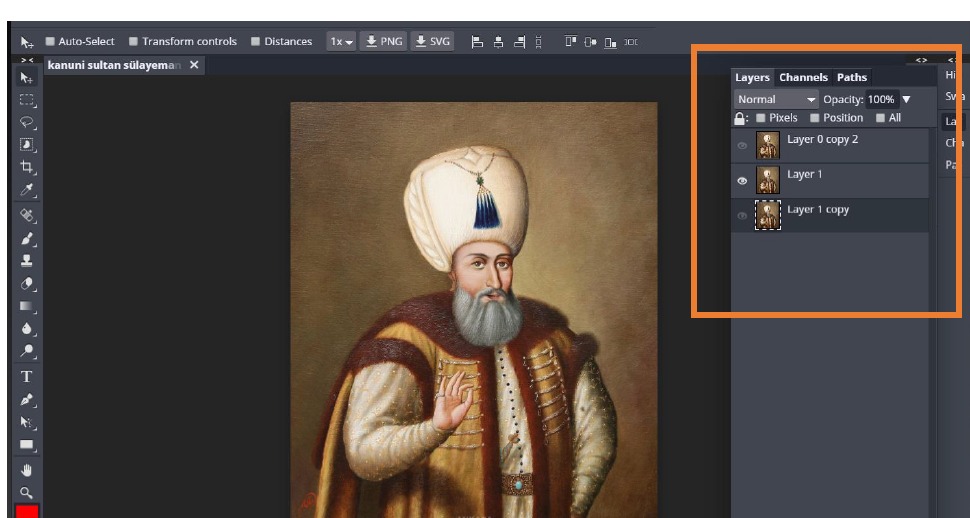Screen dimensions: 970x518
Task: Select the Rectangle Select tool
Action: (x=27, y=100)
